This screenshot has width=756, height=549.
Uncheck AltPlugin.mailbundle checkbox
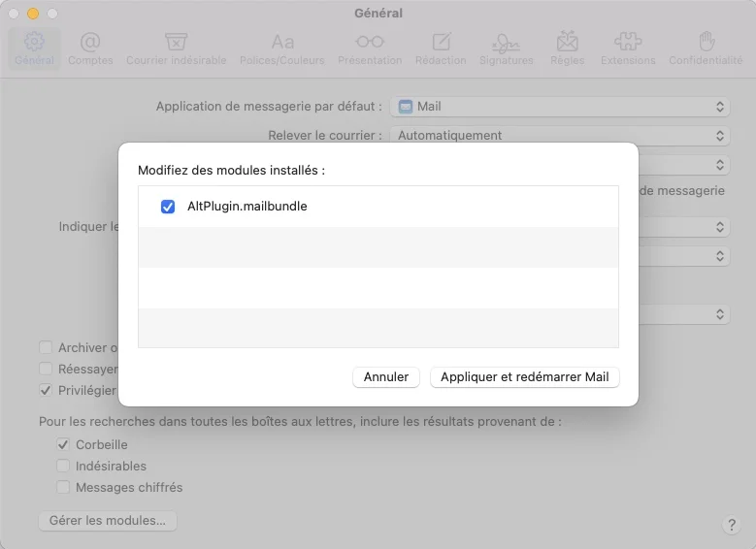[x=168, y=207]
